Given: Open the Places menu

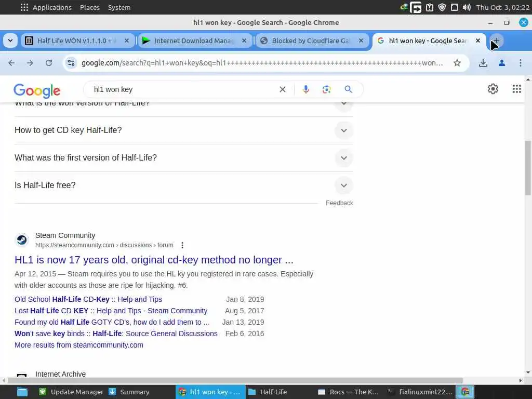Looking at the screenshot, I should click(89, 7).
